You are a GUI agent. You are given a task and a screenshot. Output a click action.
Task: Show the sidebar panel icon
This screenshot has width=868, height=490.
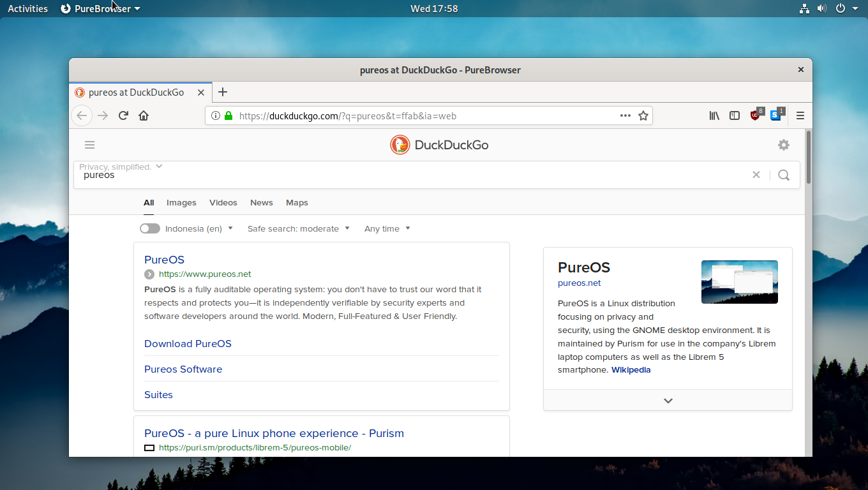pos(735,115)
